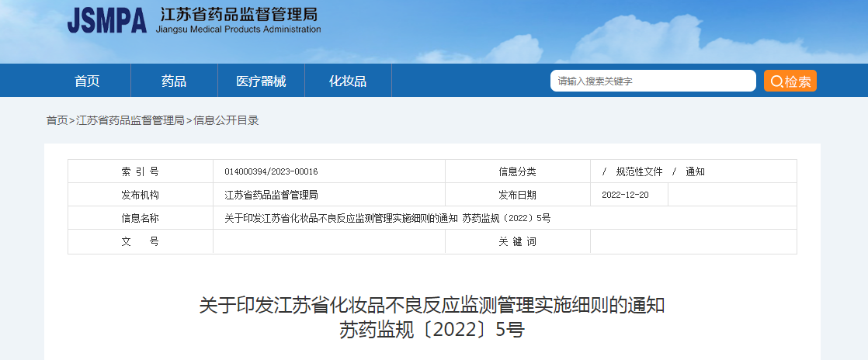Open the 医疗器械 navigation menu item
The height and width of the screenshot is (360, 868).
click(x=261, y=81)
